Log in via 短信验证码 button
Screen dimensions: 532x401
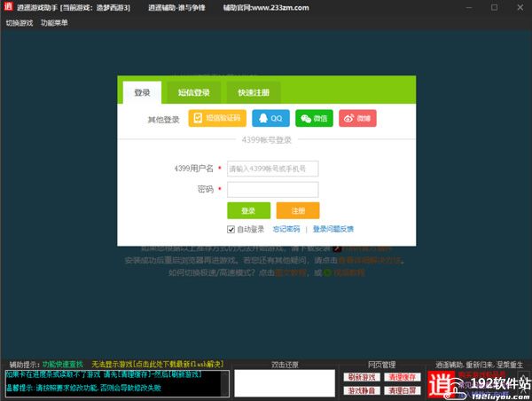pos(217,118)
